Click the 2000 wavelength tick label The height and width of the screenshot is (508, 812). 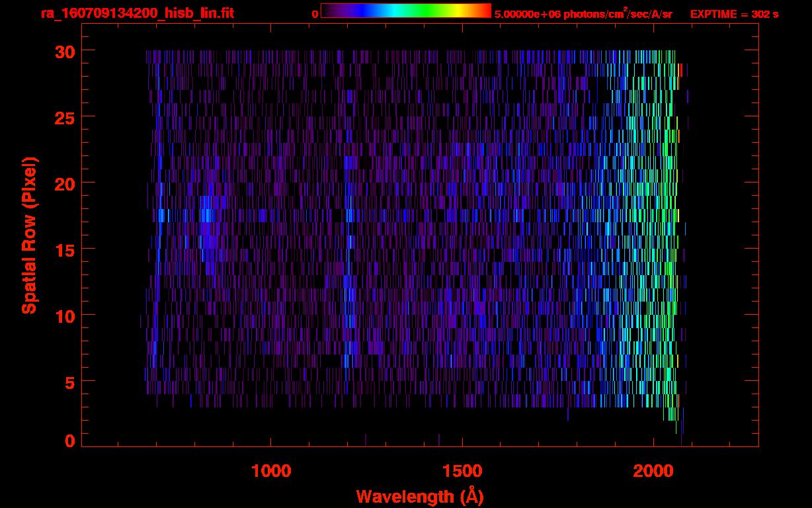(653, 471)
